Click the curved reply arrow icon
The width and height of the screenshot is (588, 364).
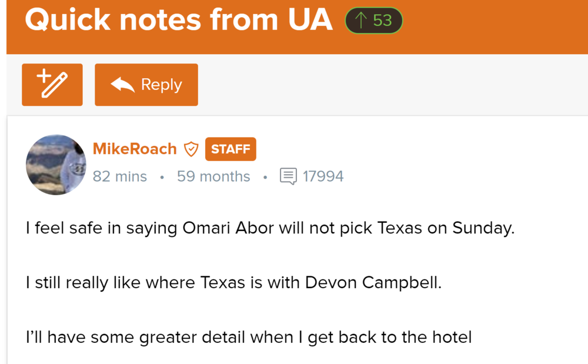coord(122,85)
